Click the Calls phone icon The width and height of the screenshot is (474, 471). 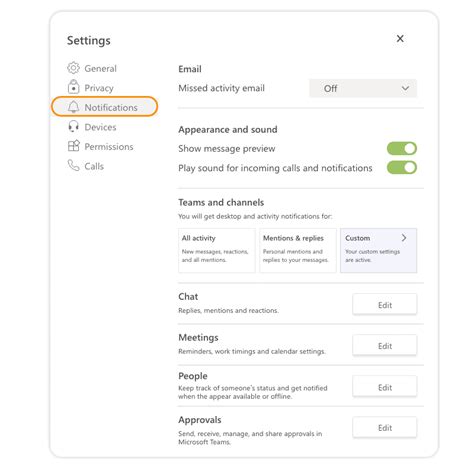pyautogui.click(x=73, y=165)
